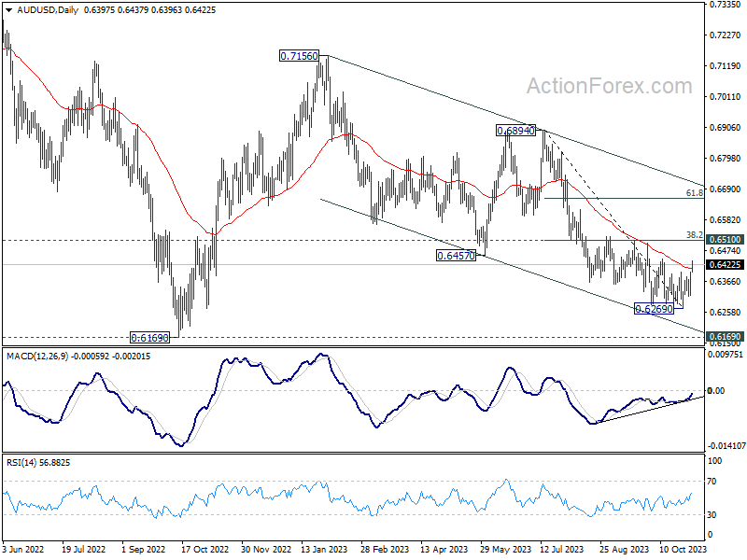Select the 0.68940 price label
747x560 pixels.
[516, 131]
